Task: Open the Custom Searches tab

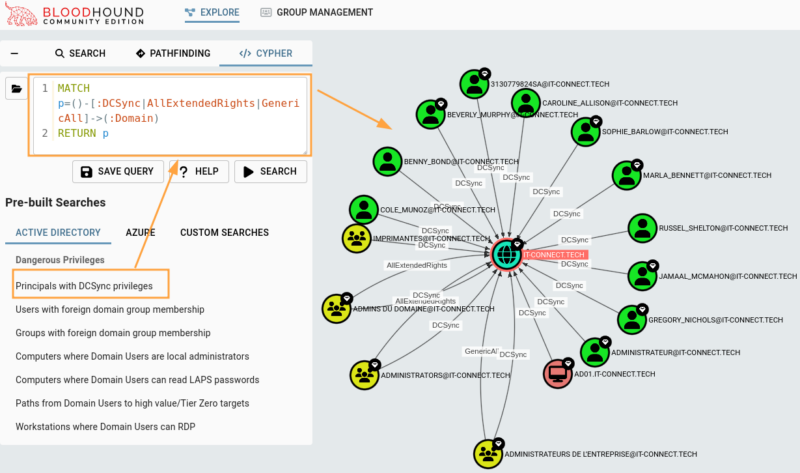Action: pyautogui.click(x=224, y=232)
